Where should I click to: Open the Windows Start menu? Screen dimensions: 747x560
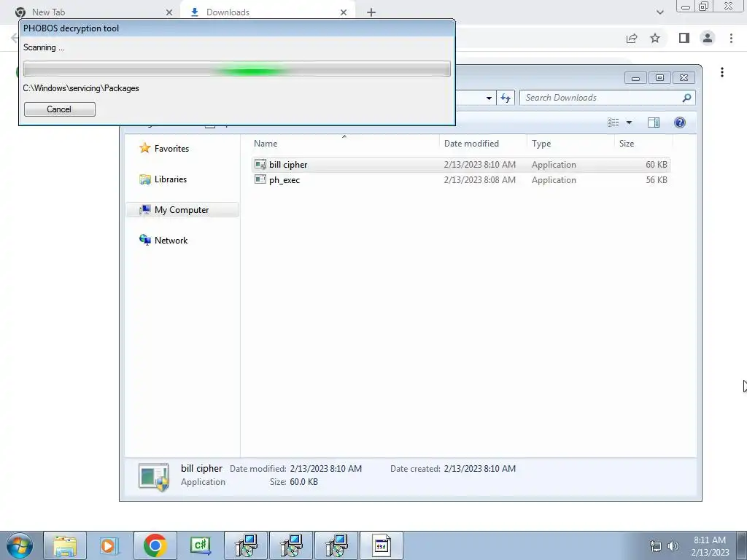pyautogui.click(x=20, y=545)
